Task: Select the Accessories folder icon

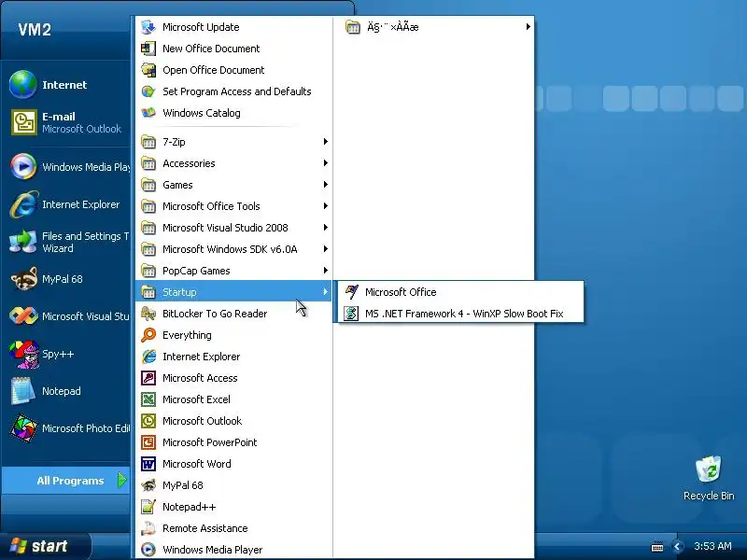Action: coord(148,163)
